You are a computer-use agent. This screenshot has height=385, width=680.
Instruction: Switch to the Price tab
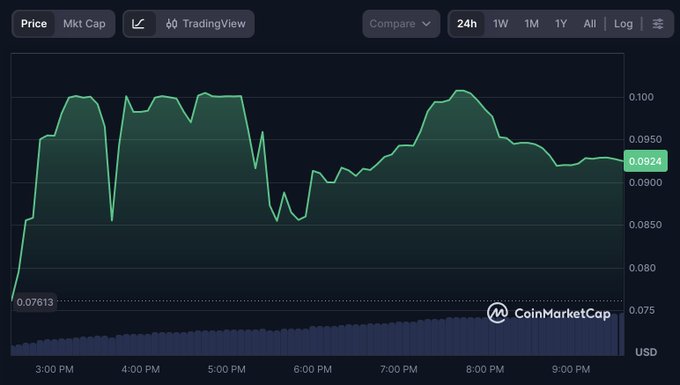pyautogui.click(x=34, y=24)
